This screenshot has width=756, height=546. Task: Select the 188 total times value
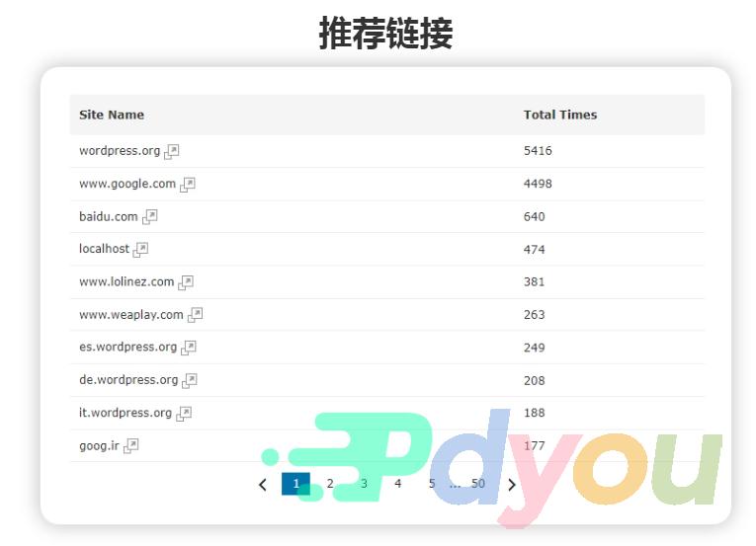point(535,413)
